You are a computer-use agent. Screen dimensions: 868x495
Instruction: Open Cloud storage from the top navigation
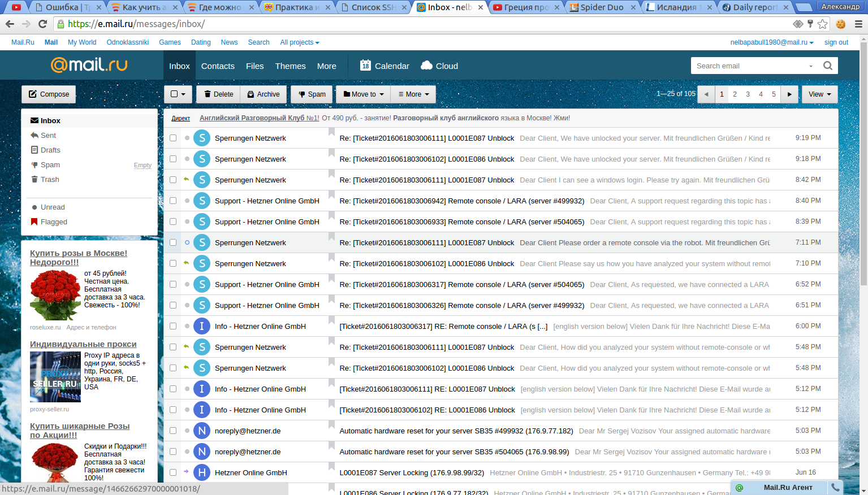(439, 66)
